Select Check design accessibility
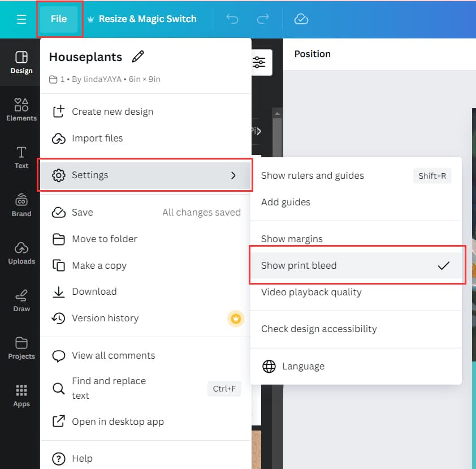 (x=356, y=329)
